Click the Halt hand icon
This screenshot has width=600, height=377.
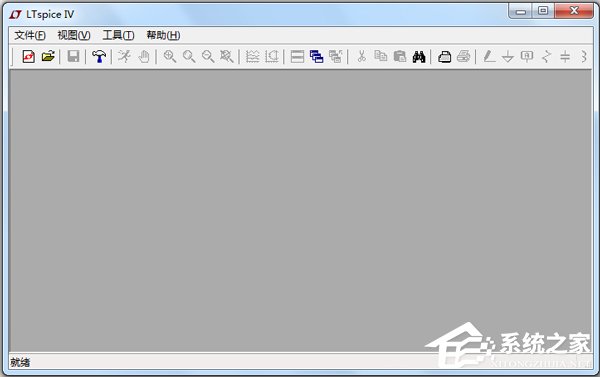tap(143, 57)
